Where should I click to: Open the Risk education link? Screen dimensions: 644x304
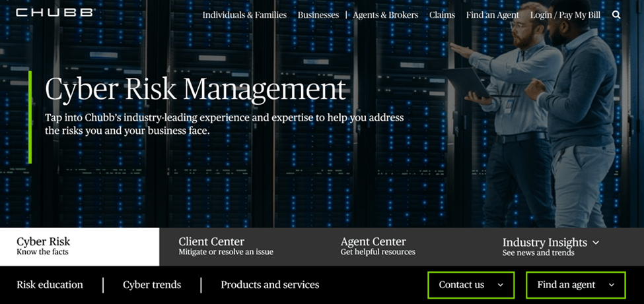click(x=50, y=285)
